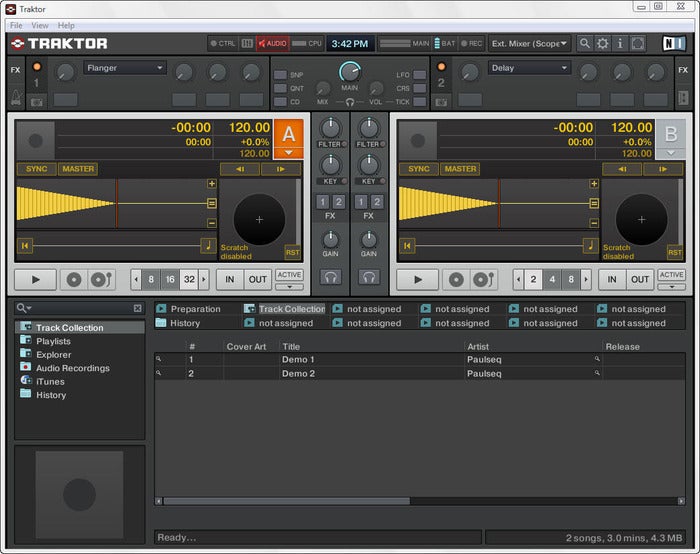Screen dimensions: 700x554
Task: Click the info icon in header
Action: pyautogui.click(x=620, y=43)
